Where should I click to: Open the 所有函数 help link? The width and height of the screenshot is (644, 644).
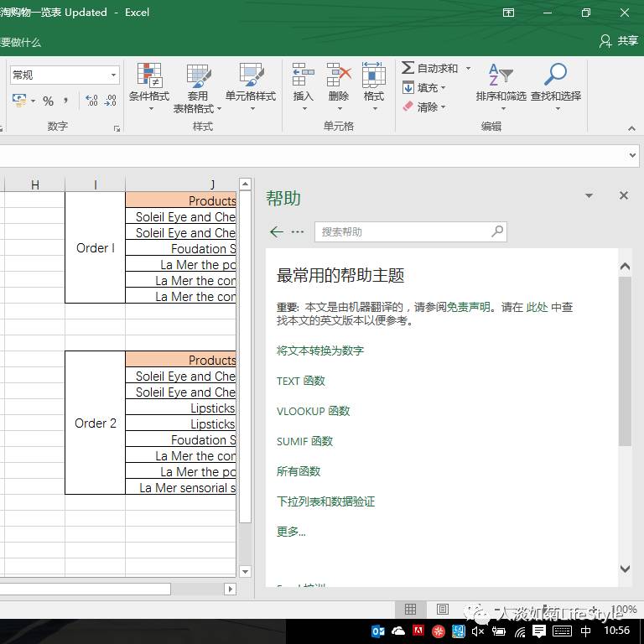coord(299,471)
